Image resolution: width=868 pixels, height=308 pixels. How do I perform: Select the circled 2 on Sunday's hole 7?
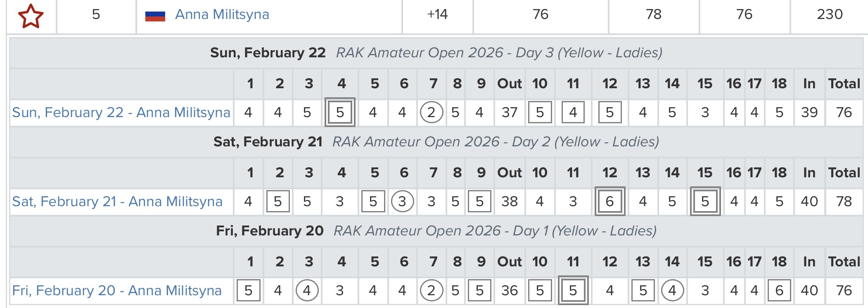[431, 113]
